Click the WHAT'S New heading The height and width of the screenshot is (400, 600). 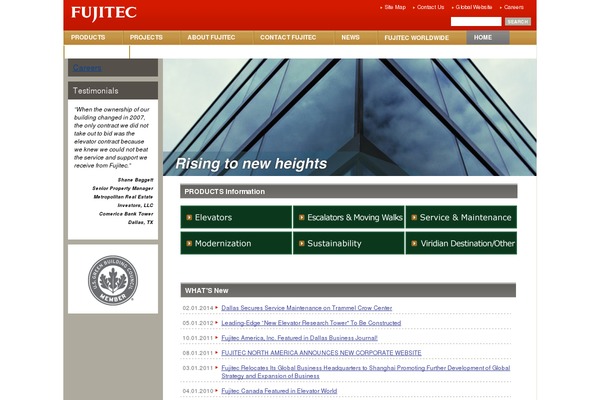point(348,291)
